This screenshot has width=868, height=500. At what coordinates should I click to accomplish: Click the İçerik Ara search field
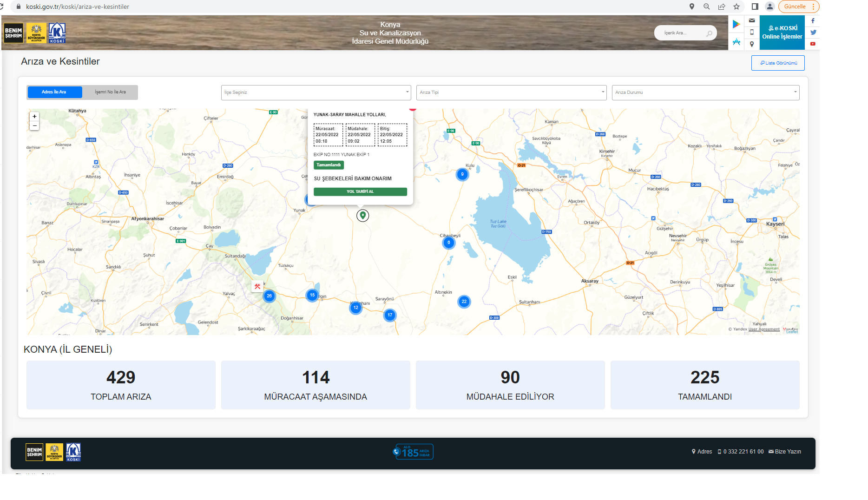pos(681,33)
